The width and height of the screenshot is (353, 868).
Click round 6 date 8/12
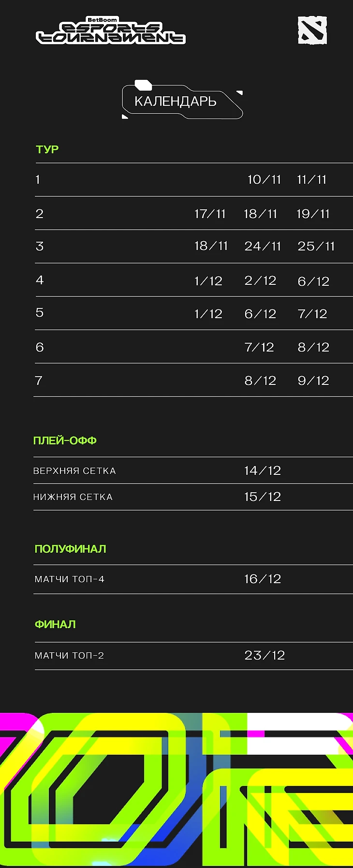tap(313, 347)
